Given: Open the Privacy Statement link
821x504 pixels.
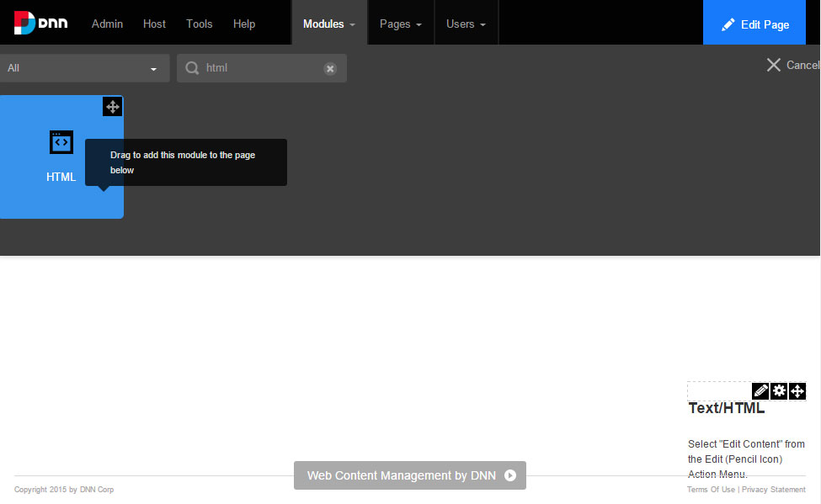Looking at the screenshot, I should click(773, 490).
